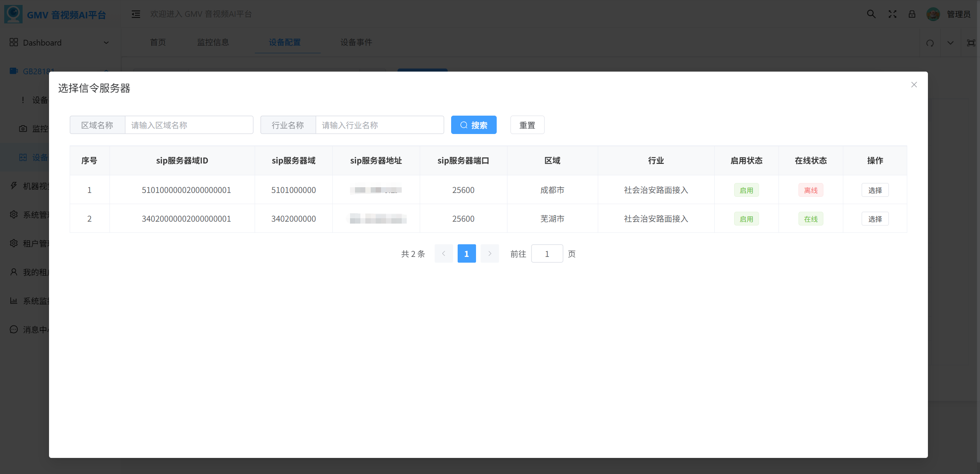The width and height of the screenshot is (980, 474).
Task: Click the tab fullscreen icon at far right
Action: (971, 43)
